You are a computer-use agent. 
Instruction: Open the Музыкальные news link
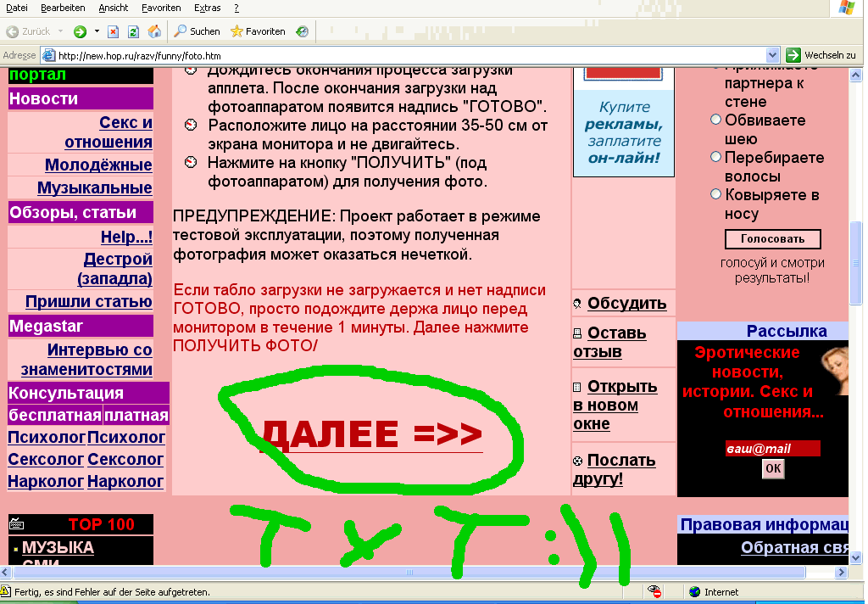(95, 187)
